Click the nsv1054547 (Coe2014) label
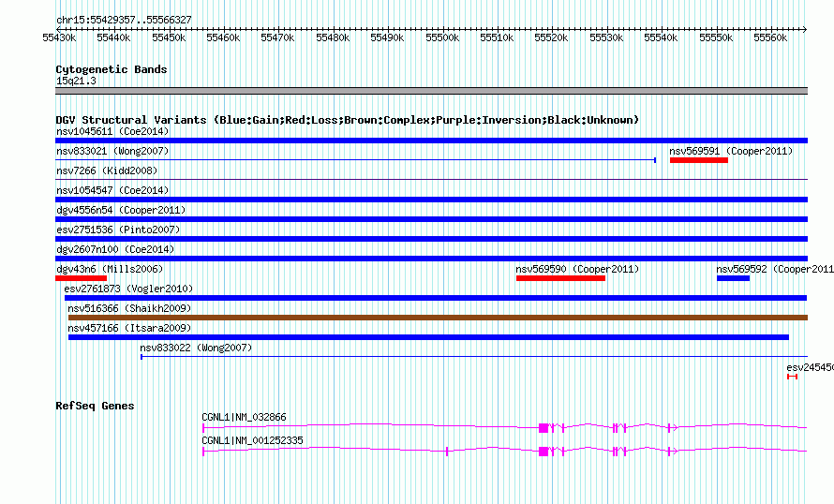The width and height of the screenshot is (834, 504). coord(112,190)
